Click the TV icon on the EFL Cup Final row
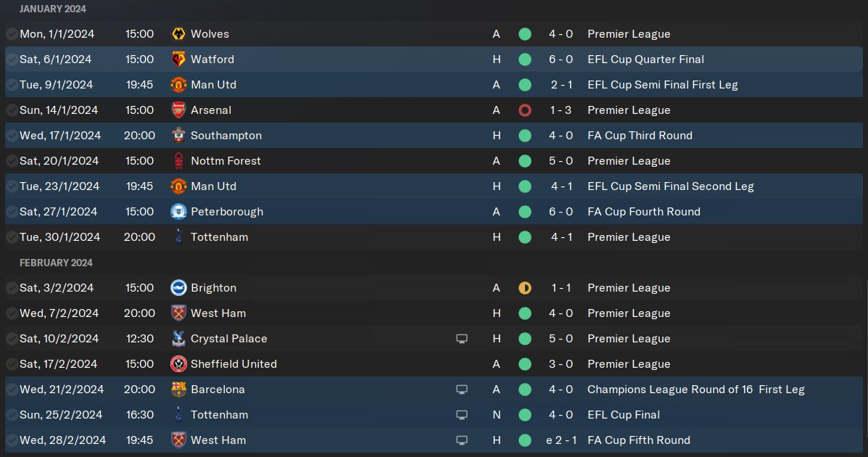 (461, 415)
